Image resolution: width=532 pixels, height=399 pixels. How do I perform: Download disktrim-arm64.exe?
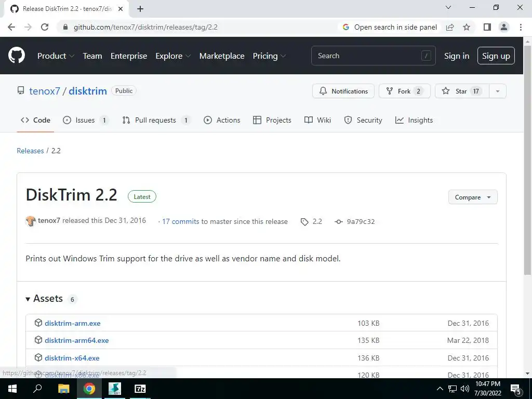[x=77, y=340]
